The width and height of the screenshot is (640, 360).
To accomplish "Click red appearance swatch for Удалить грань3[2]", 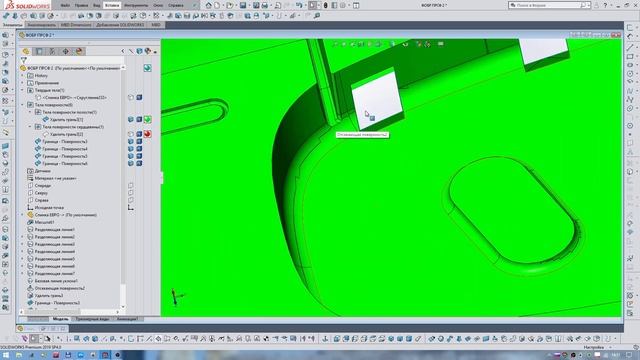I will click(x=147, y=134).
